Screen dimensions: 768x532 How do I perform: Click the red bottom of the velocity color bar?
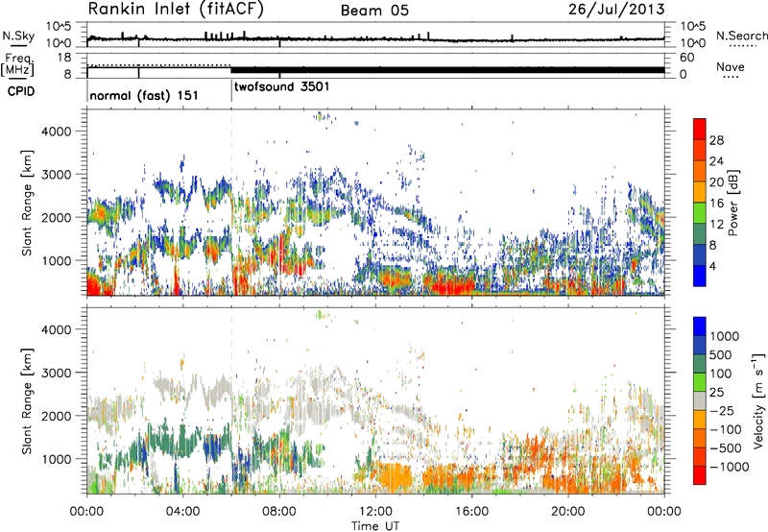click(x=700, y=475)
